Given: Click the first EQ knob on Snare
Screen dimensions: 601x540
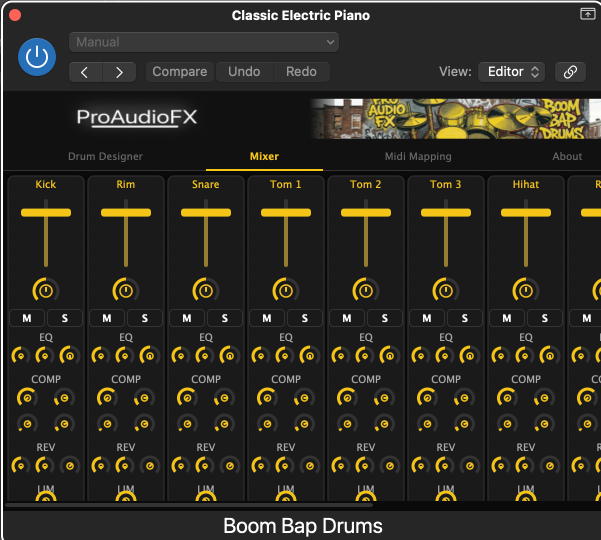Looking at the screenshot, I should (181, 356).
